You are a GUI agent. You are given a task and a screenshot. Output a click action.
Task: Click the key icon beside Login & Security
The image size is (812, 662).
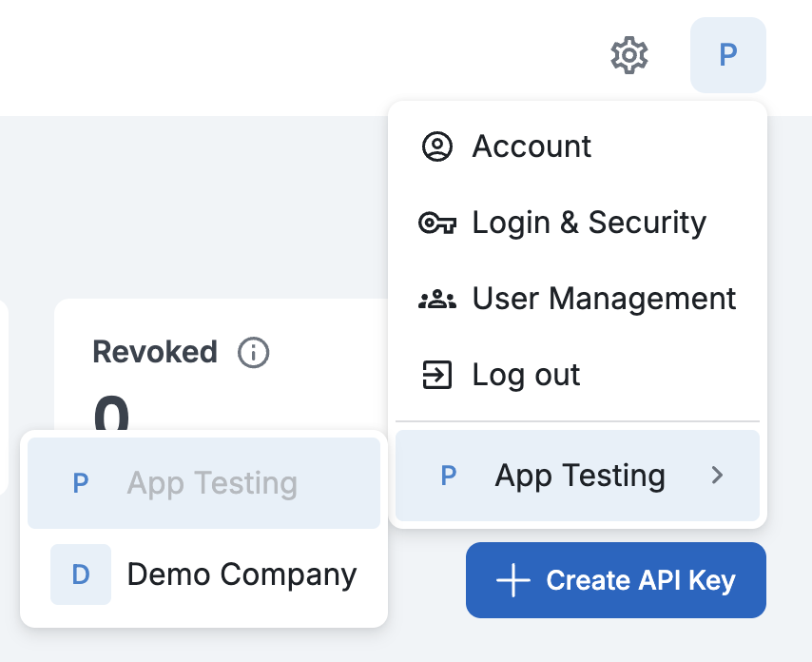tap(437, 224)
